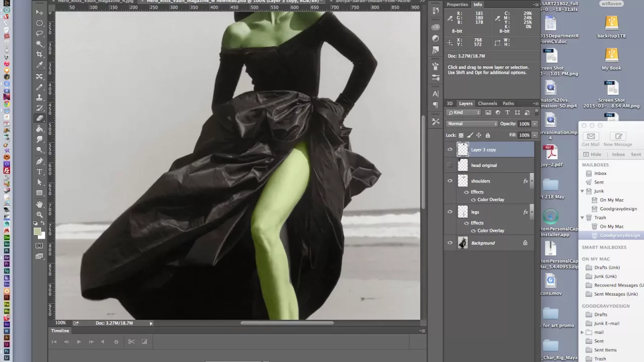Viewport: 644px width, 362px height.
Task: Collapse the Trash mailbox in Mail
Action: [583, 218]
